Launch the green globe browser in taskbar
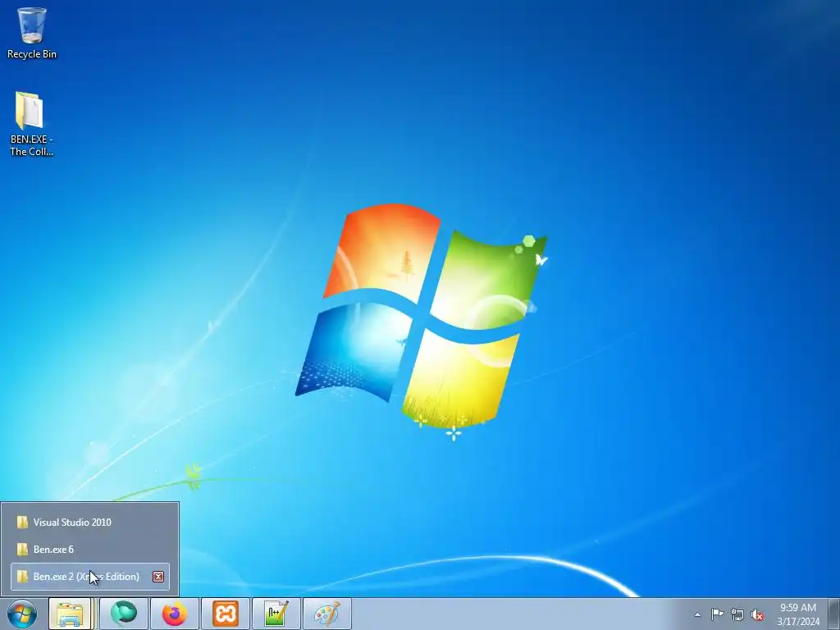Screen dimensions: 840x630 coord(123,614)
